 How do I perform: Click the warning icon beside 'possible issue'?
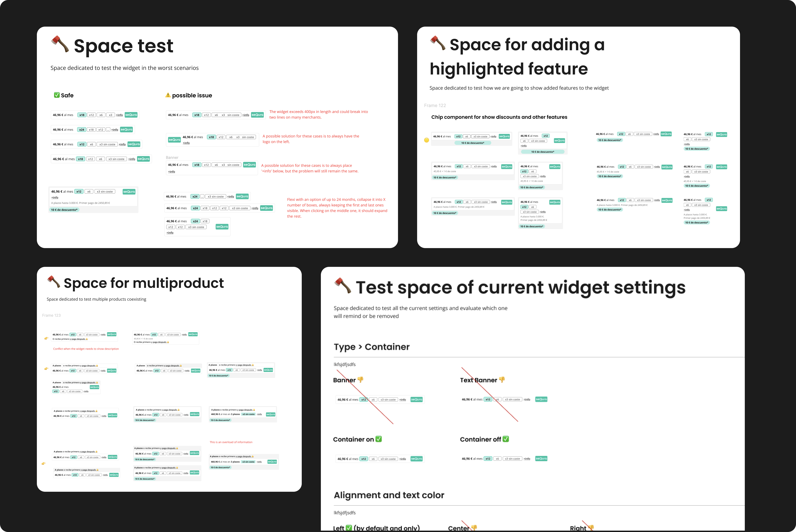click(168, 95)
